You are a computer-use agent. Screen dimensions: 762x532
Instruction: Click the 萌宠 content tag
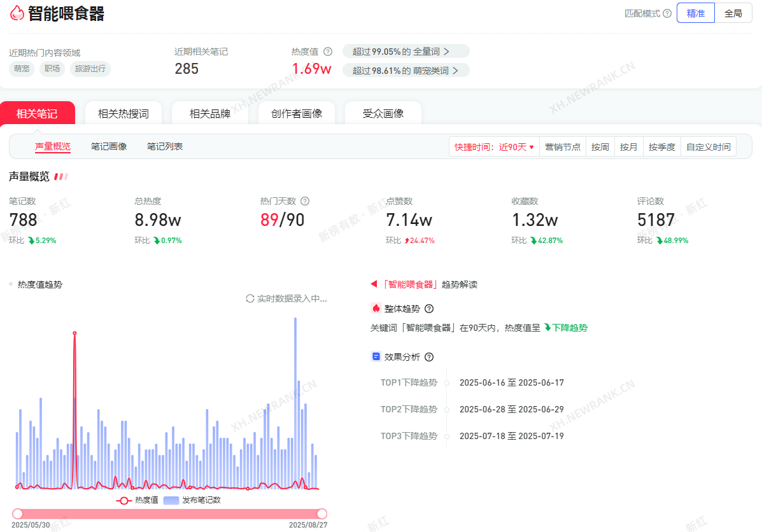tap(22, 69)
